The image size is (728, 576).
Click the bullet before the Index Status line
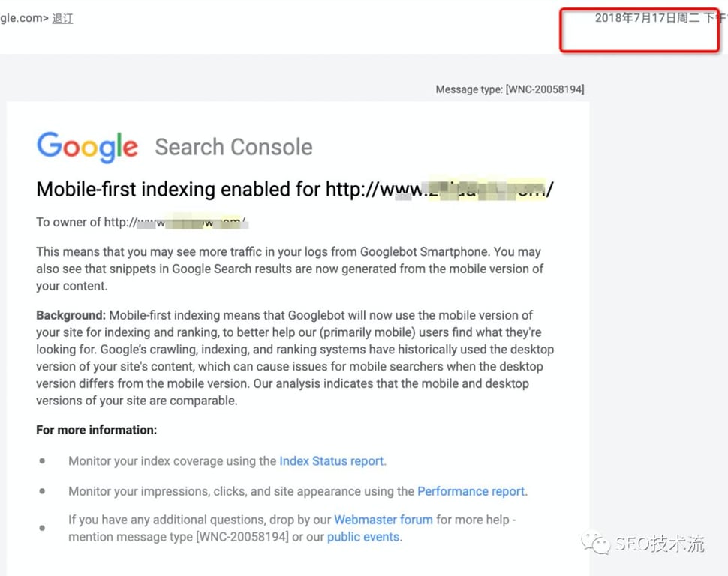[42, 461]
